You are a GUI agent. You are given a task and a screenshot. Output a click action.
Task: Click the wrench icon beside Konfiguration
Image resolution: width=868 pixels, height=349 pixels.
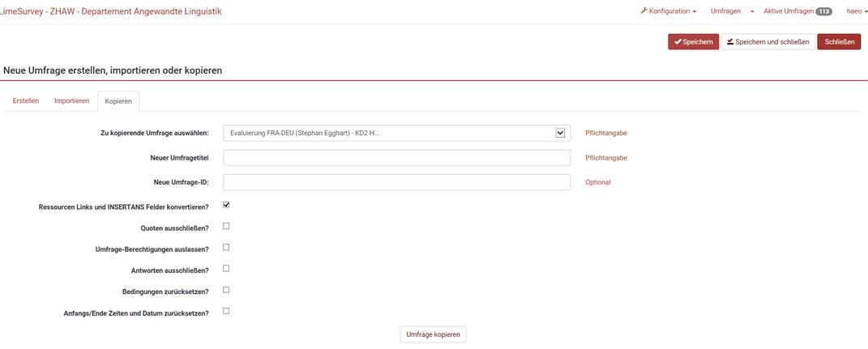click(x=644, y=11)
